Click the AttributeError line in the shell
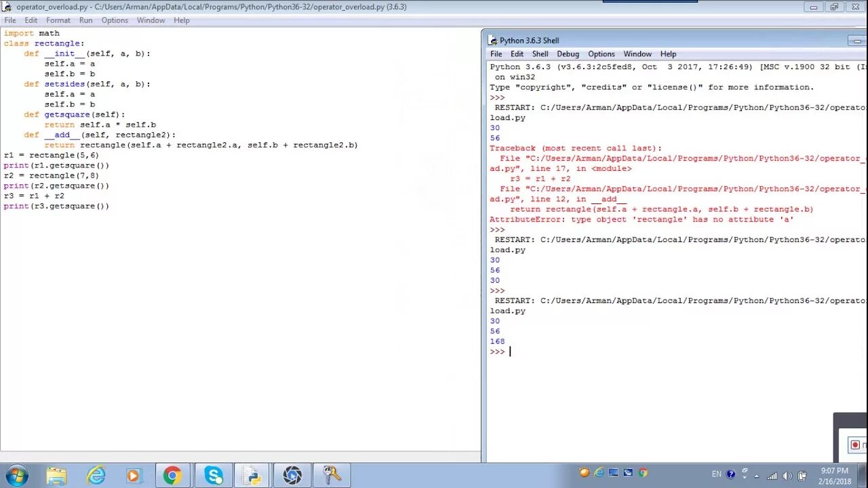 click(642, 220)
